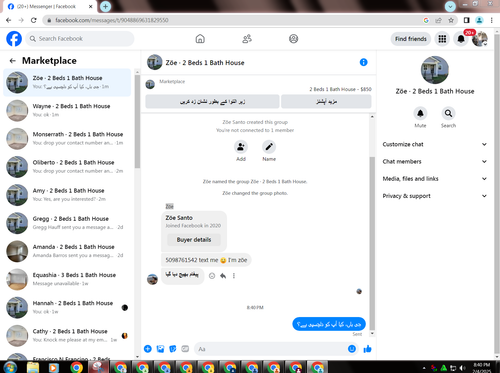Open conversation information blue icon
Viewport: 500px width, 373px height.
tap(363, 62)
